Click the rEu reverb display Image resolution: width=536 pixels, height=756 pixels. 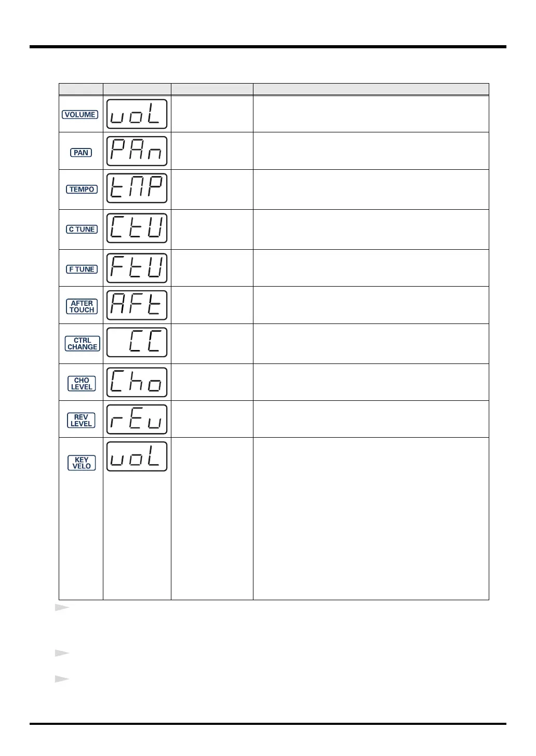(137, 419)
